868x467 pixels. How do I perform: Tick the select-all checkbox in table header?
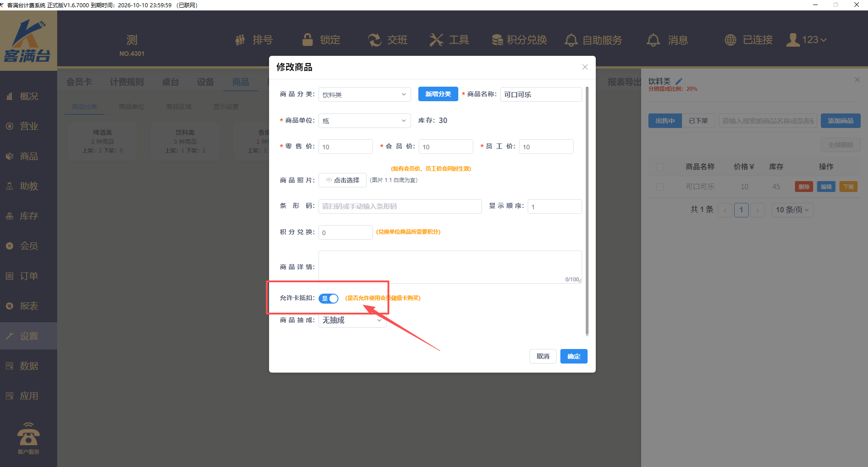pos(660,167)
